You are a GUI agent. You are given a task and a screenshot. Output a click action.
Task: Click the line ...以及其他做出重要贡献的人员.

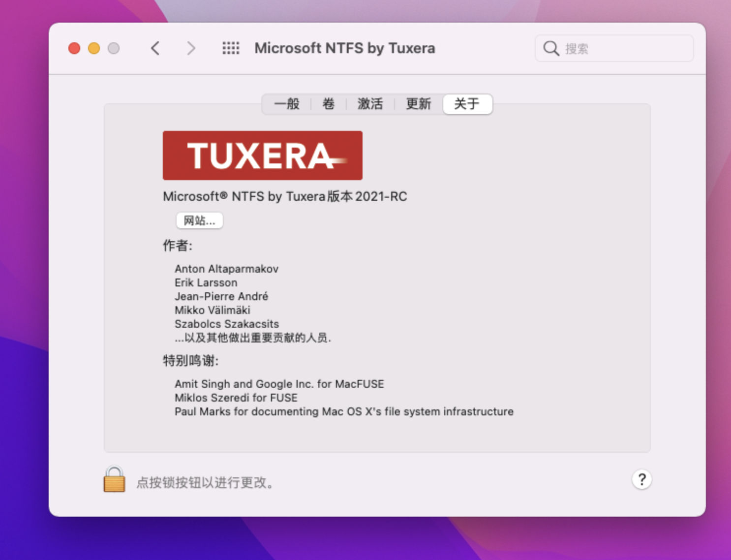point(253,338)
